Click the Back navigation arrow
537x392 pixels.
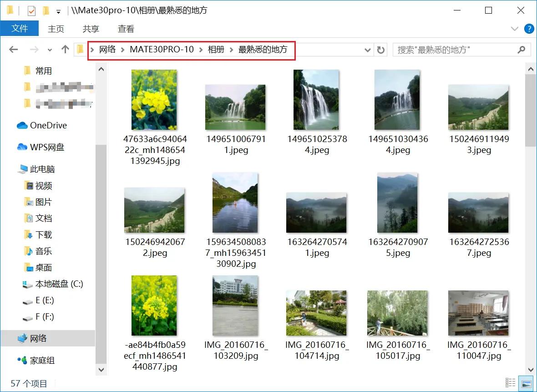[13, 50]
